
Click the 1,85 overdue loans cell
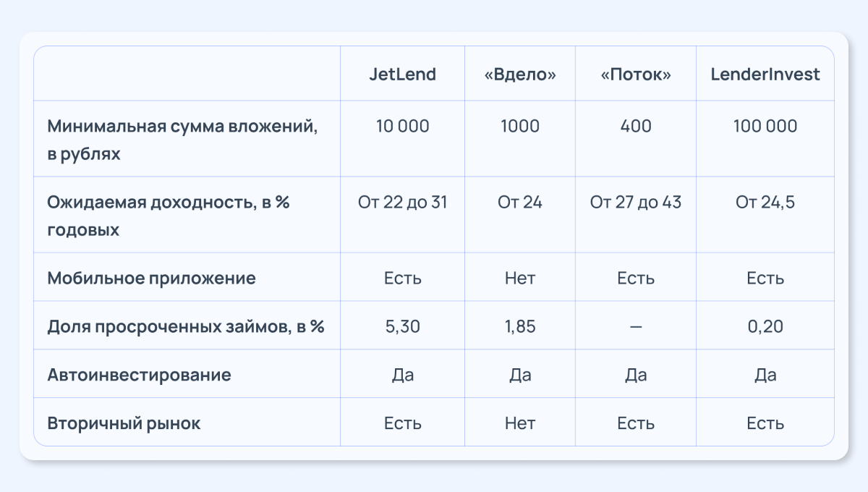pyautogui.click(x=520, y=326)
